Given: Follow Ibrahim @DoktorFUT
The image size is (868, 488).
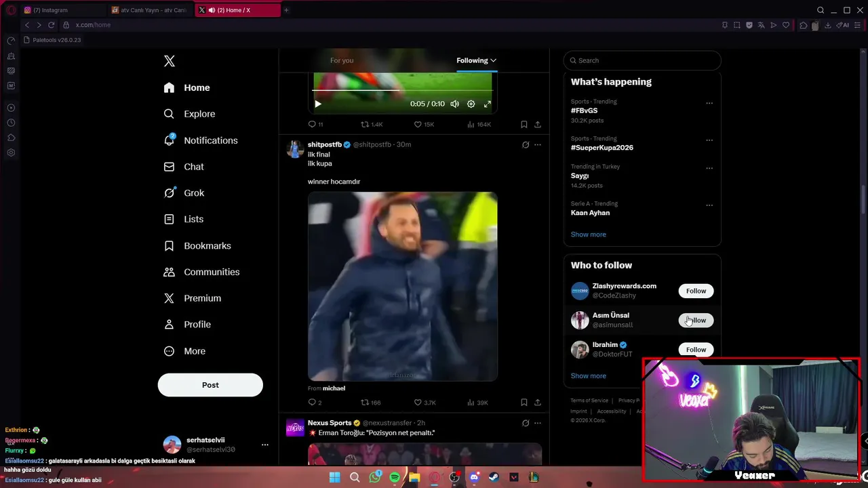Looking at the screenshot, I should (x=696, y=350).
